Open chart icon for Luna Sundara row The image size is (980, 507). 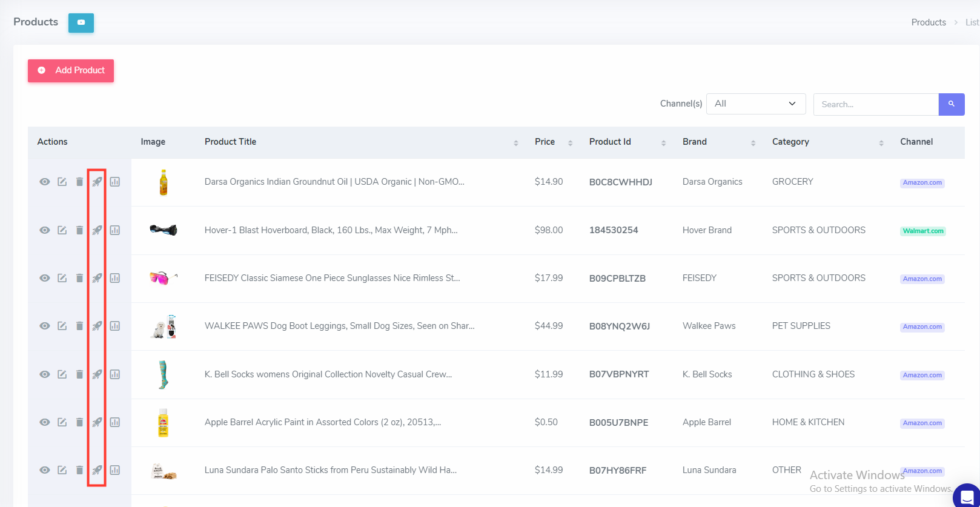pyautogui.click(x=115, y=470)
